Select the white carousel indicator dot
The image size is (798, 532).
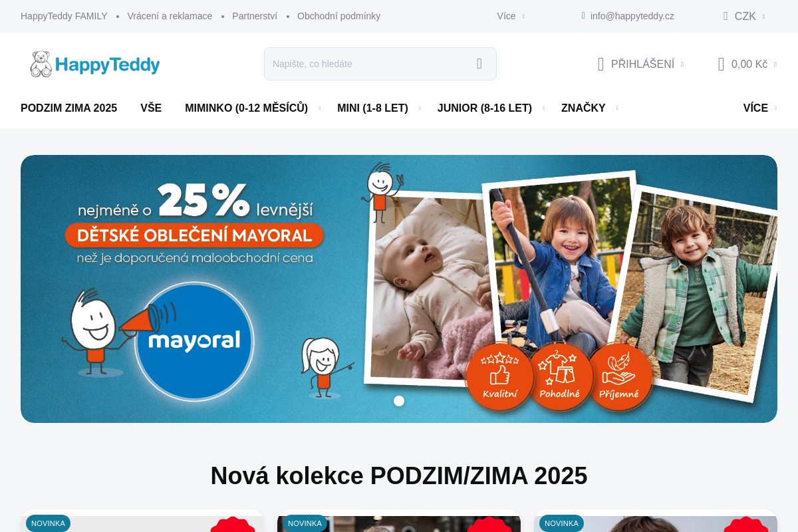(399, 401)
